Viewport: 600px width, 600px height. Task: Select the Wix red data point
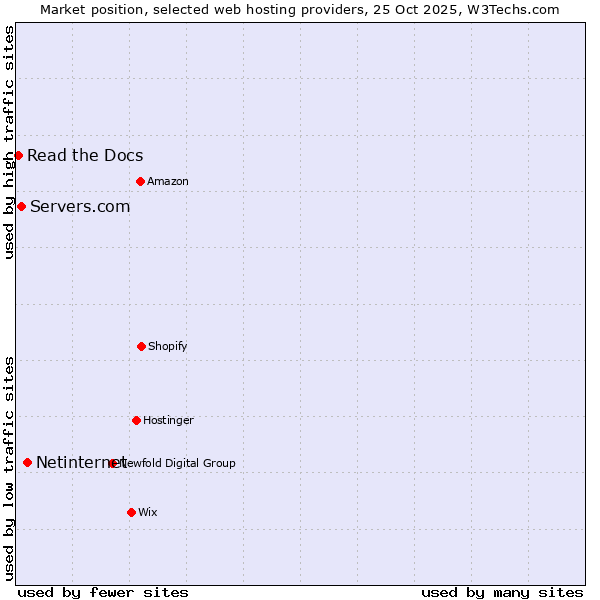pyautogui.click(x=131, y=512)
